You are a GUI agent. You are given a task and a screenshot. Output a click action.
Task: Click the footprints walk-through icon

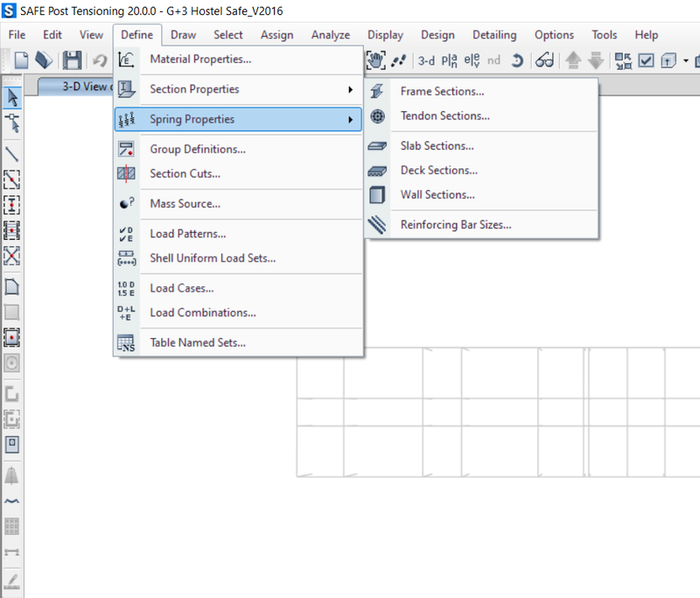point(399,60)
